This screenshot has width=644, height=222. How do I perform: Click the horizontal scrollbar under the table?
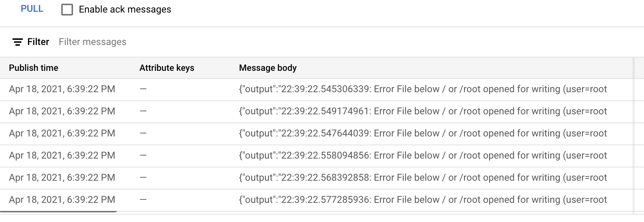(x=58, y=212)
